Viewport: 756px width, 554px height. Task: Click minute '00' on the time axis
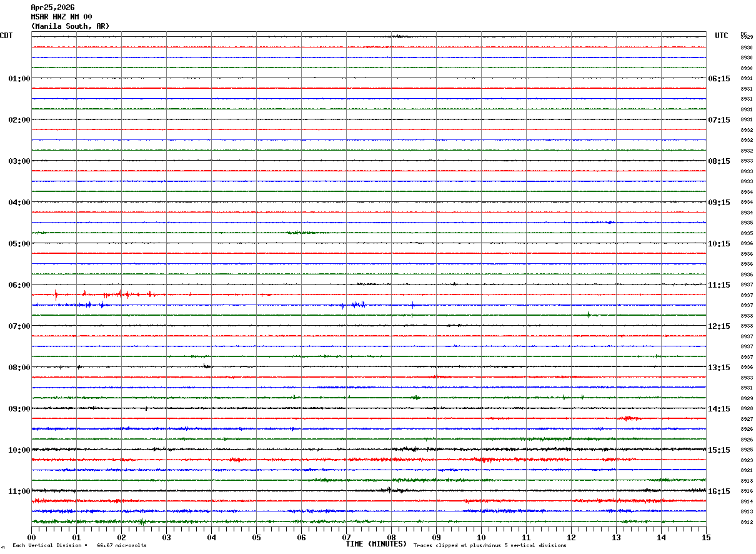[x=31, y=537]
